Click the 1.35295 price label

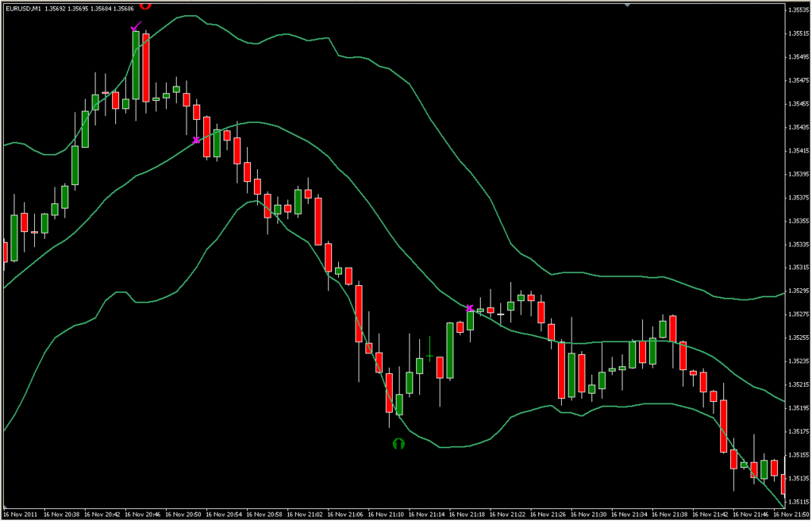tap(798, 291)
